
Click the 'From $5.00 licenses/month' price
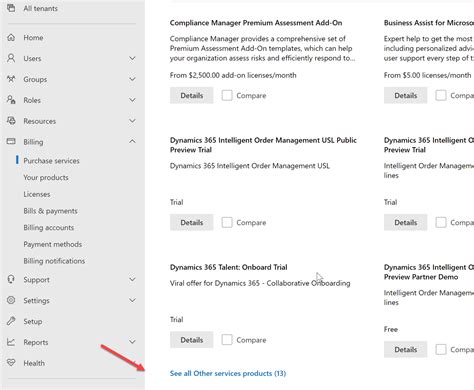click(428, 75)
